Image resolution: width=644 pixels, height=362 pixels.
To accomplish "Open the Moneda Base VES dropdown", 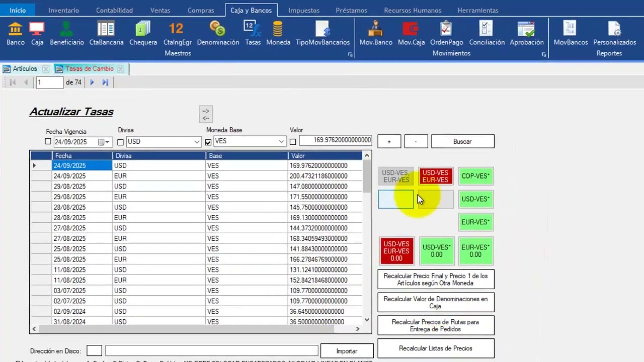I will pos(281,142).
